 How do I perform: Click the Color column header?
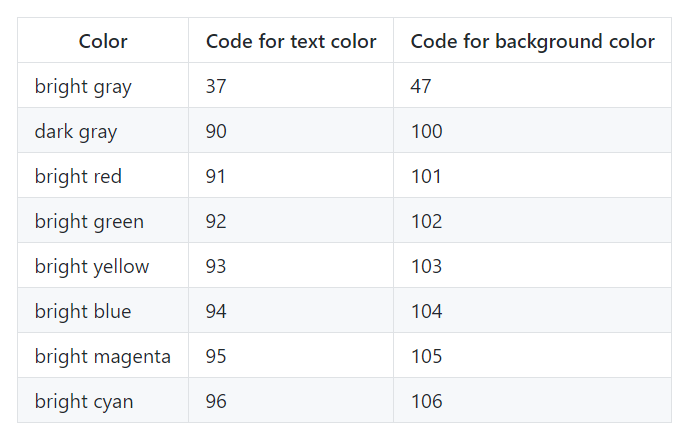(103, 41)
